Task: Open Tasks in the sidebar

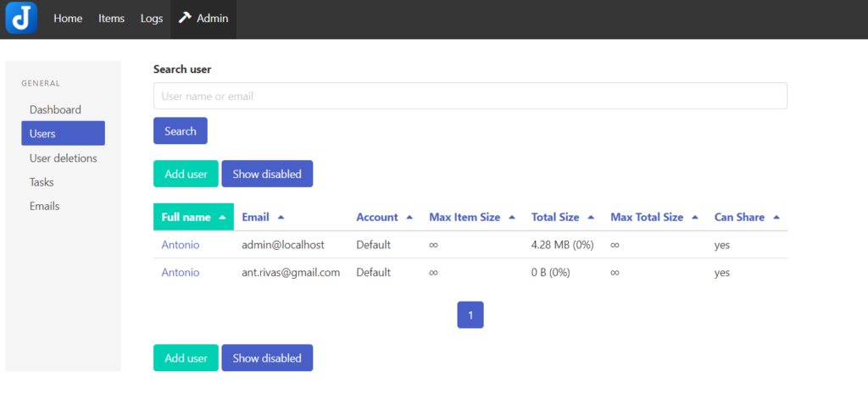Action: coord(42,182)
